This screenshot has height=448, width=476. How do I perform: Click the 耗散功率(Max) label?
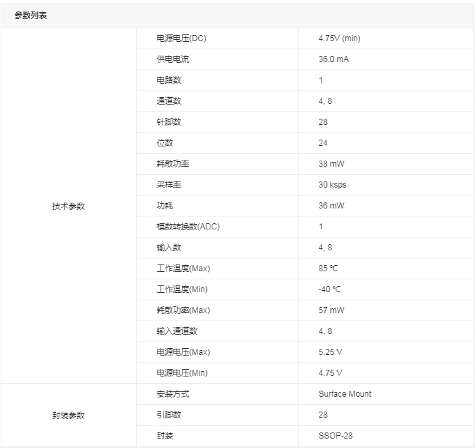(183, 310)
